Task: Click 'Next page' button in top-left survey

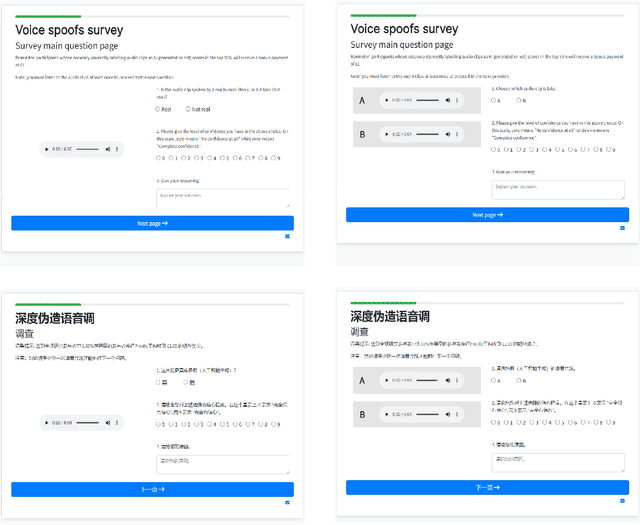Action: (x=152, y=223)
